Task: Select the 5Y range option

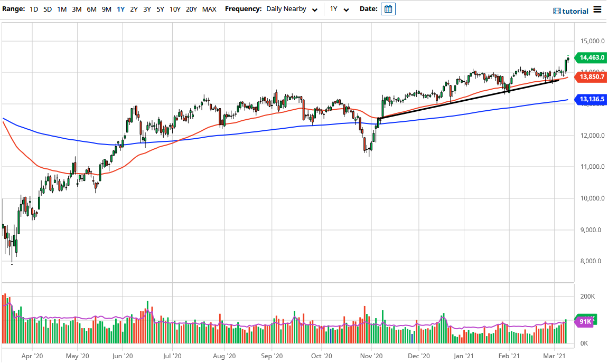Action: [160, 9]
